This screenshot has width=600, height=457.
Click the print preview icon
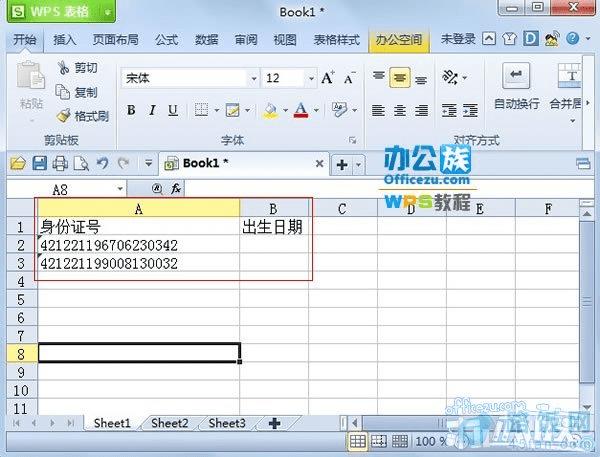point(81,164)
